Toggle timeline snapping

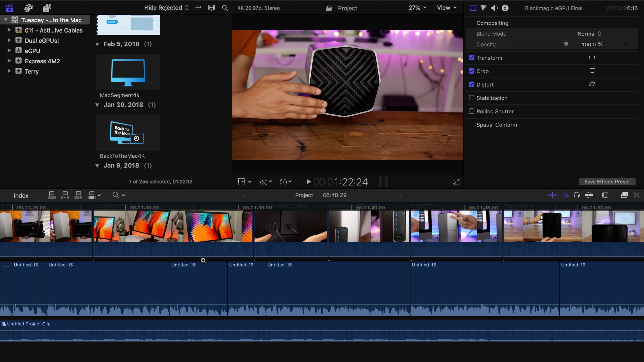[x=589, y=195]
